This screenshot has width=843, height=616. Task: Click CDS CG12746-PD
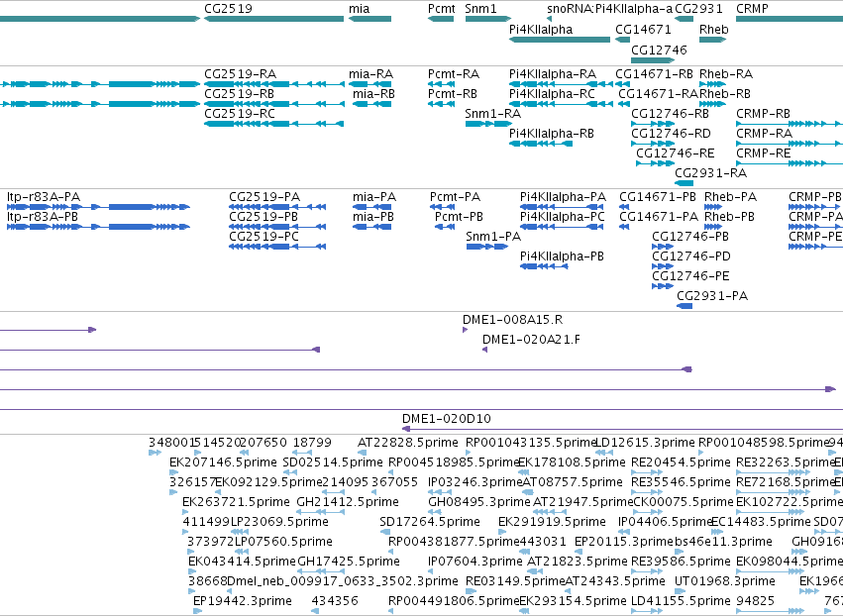coord(663,266)
